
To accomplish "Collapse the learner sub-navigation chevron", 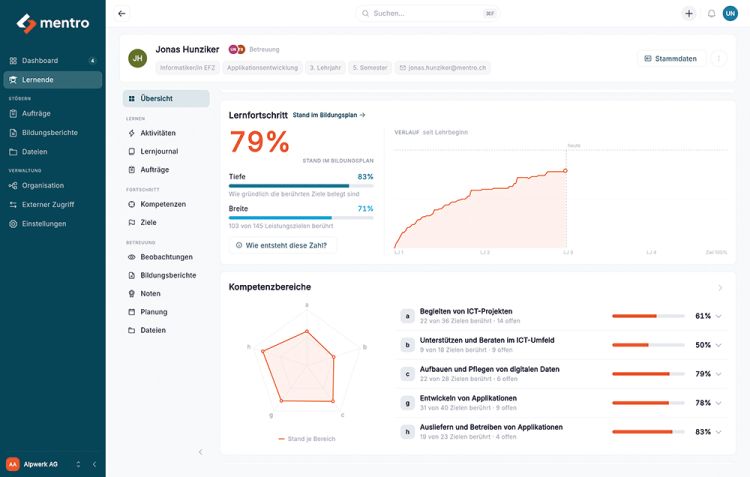I will coord(200,452).
